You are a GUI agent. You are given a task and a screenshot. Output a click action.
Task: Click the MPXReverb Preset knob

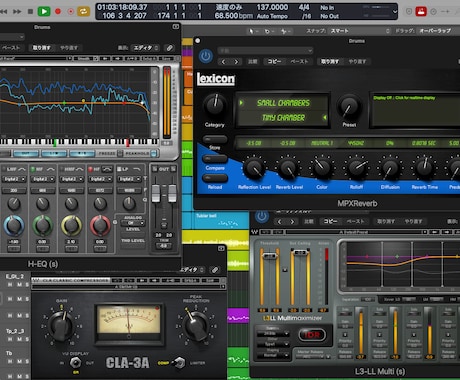coord(349,106)
